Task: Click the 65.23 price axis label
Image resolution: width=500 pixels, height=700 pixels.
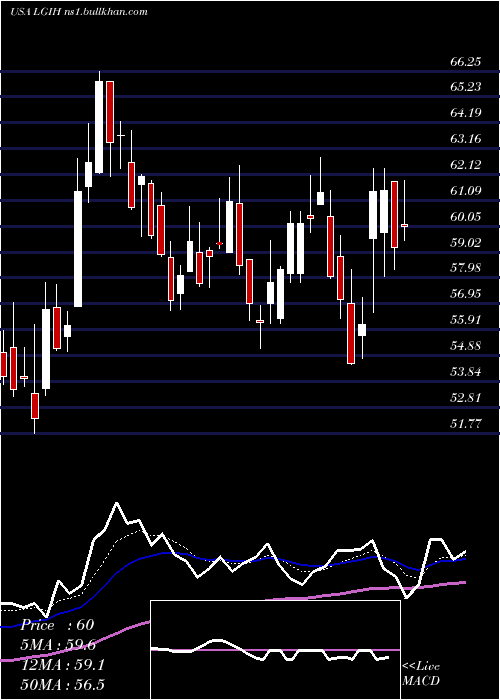Action: [466, 87]
